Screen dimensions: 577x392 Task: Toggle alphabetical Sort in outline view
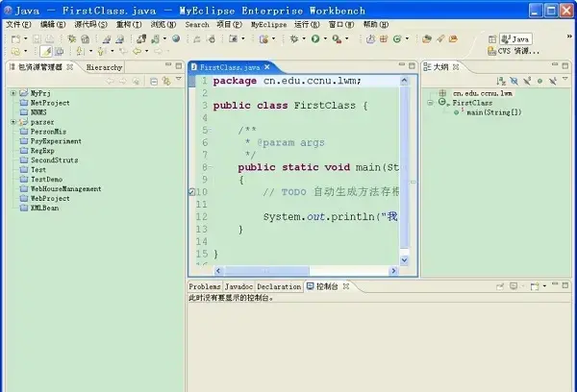[501, 81]
